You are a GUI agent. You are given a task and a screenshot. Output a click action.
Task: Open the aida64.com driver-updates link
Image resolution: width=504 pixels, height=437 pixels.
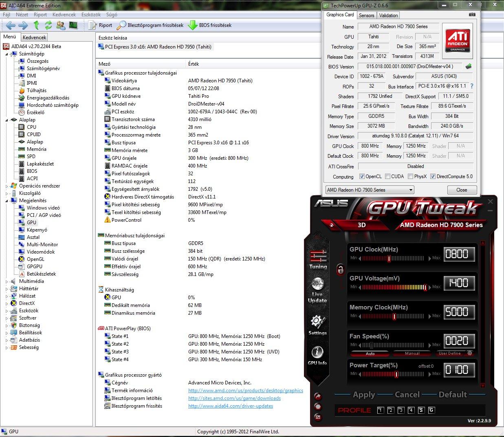pos(231,406)
